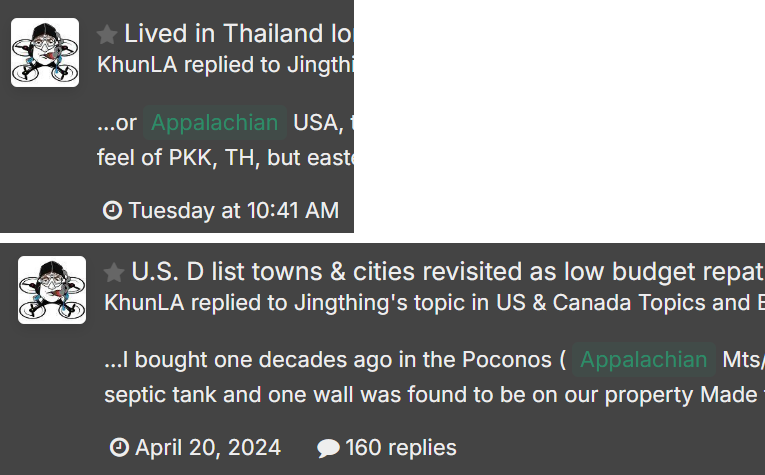Open the Lived in Thailand topic title
Viewport: 765px width, 475px height.
click(x=239, y=34)
